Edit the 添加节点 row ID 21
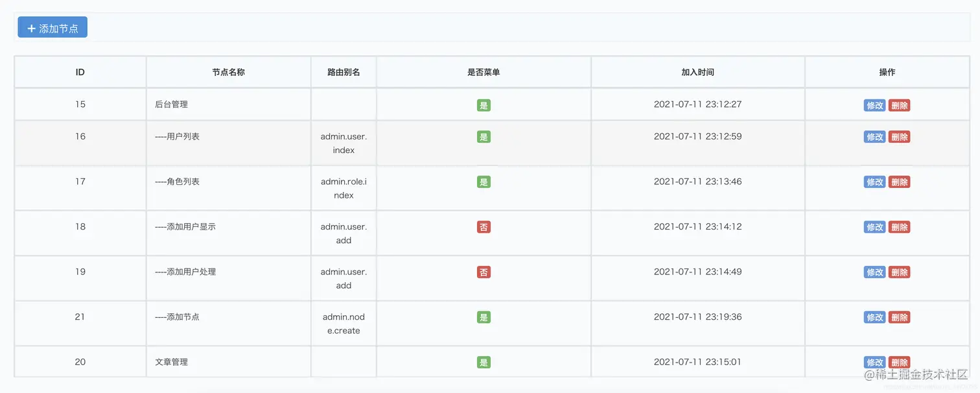The image size is (980, 393). 874,317
